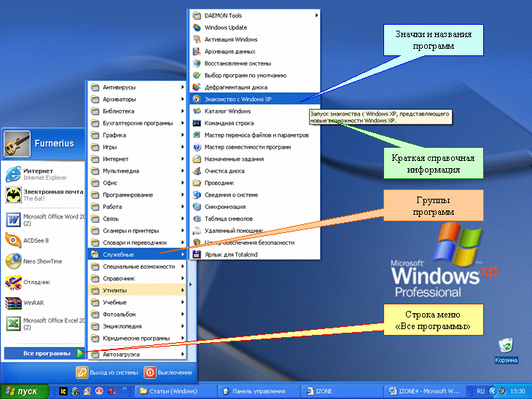Screen dimensions: 532x399
Task: Select the Знакомство с Windows XP entry
Action: click(255, 99)
